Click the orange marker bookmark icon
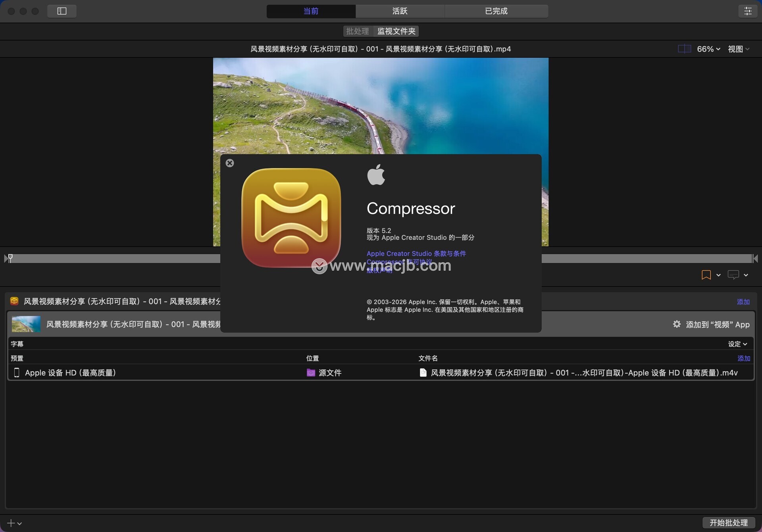 [706, 275]
